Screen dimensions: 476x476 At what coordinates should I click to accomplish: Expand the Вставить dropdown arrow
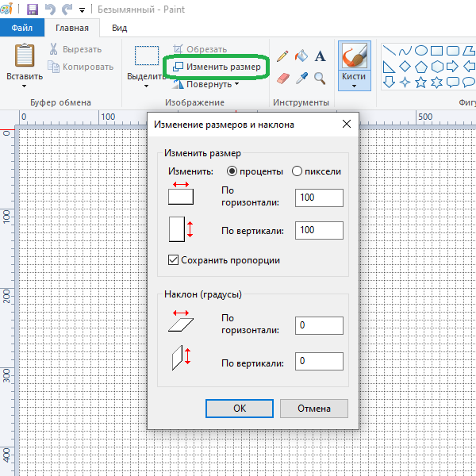click(25, 86)
